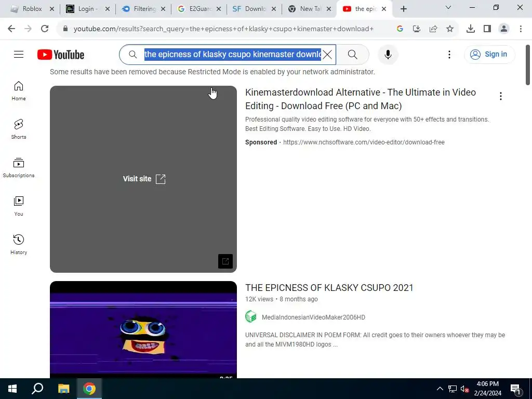Click the MediaIndonesianVideoMaker2006HD channel avatar

pyautogui.click(x=251, y=316)
